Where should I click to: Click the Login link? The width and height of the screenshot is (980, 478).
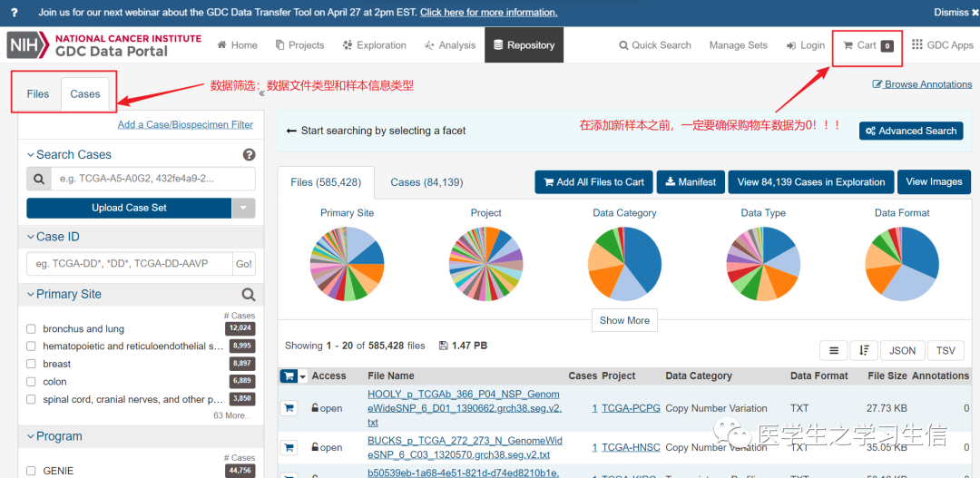pos(806,45)
